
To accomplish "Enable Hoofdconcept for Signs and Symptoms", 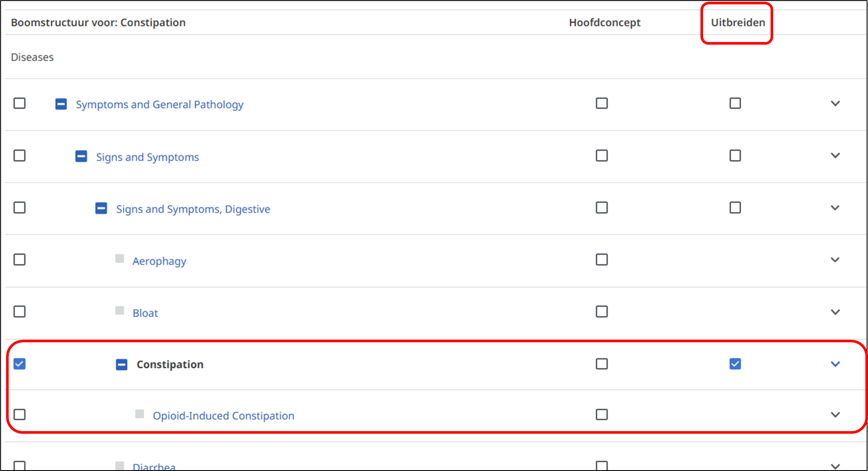I will (x=602, y=156).
